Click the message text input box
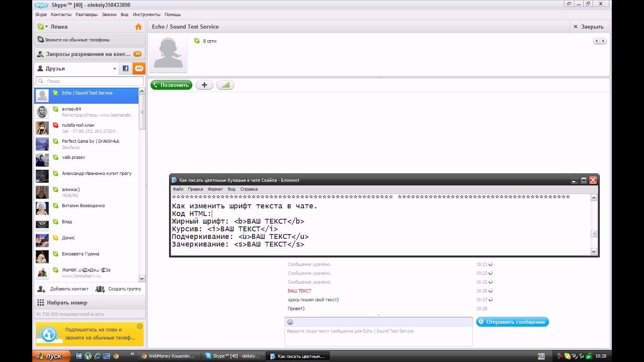This screenshot has width=644, height=362. pyautogui.click(x=378, y=336)
